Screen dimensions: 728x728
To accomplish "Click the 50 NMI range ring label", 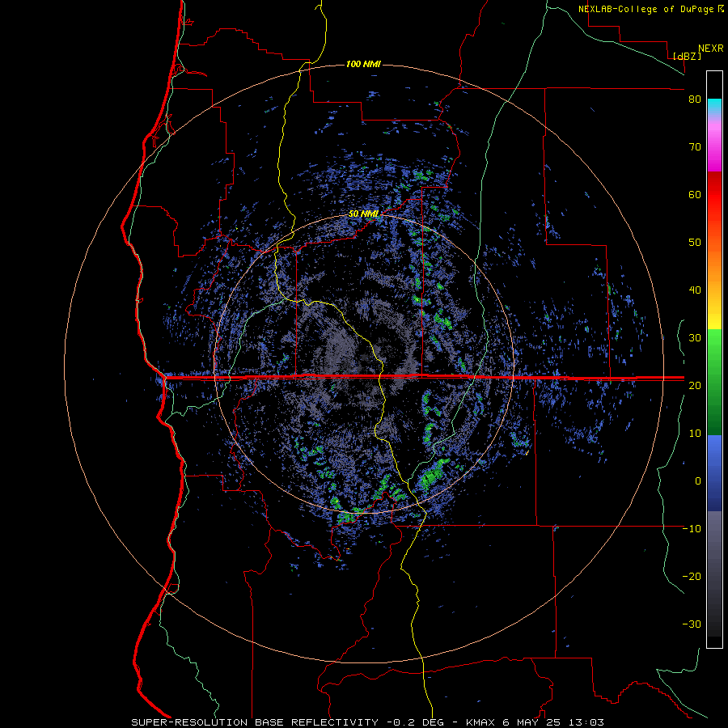I will click(x=363, y=214).
